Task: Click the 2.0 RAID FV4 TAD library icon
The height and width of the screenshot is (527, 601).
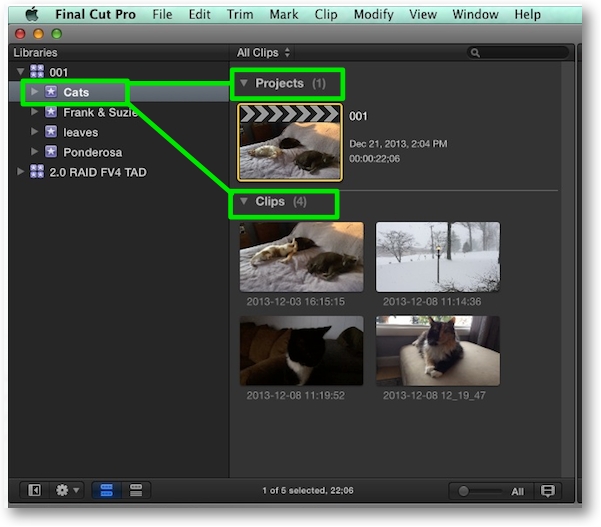Action: [x=37, y=172]
